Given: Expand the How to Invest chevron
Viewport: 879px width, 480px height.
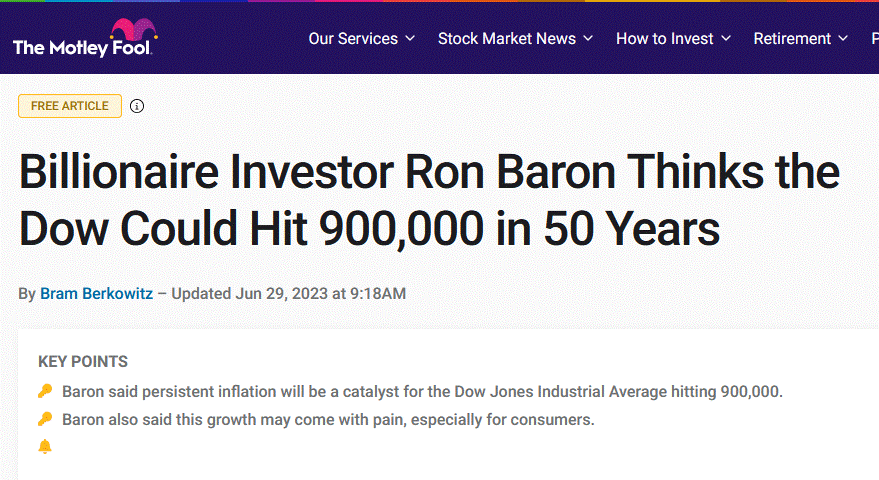Looking at the screenshot, I should point(726,39).
